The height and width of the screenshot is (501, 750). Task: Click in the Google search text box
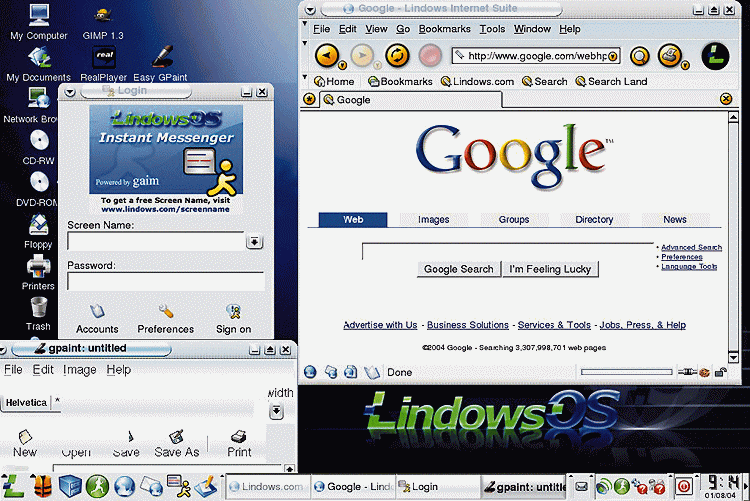coord(507,251)
